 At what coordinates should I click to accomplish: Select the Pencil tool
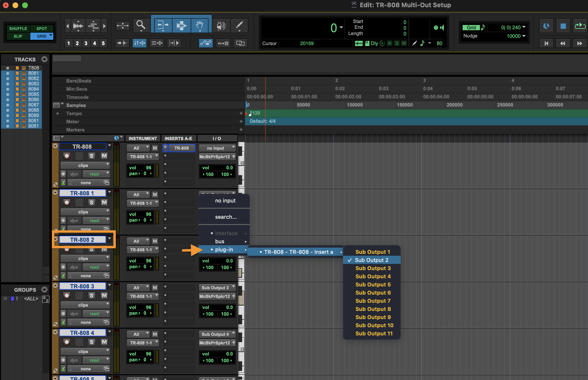click(239, 25)
